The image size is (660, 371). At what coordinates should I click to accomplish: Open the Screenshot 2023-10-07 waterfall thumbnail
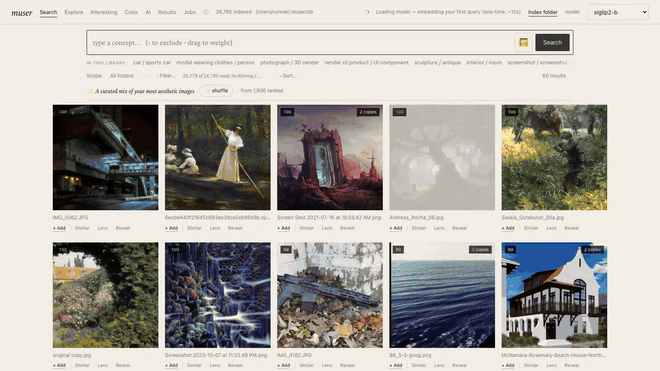[218, 295]
